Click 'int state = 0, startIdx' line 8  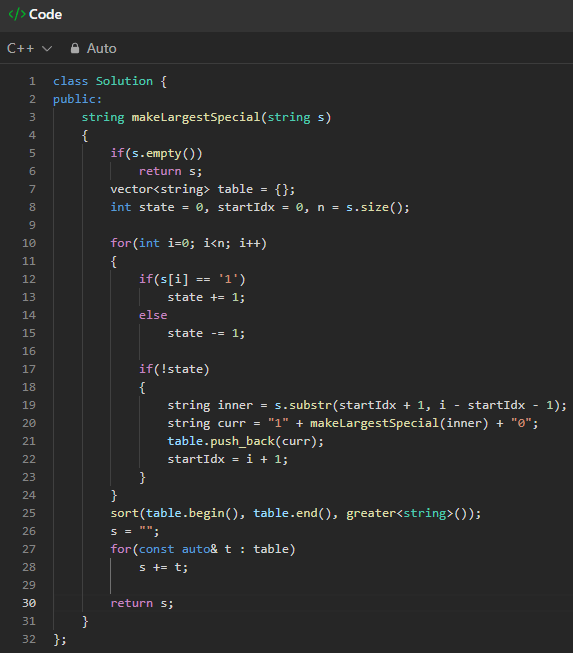coord(260,207)
